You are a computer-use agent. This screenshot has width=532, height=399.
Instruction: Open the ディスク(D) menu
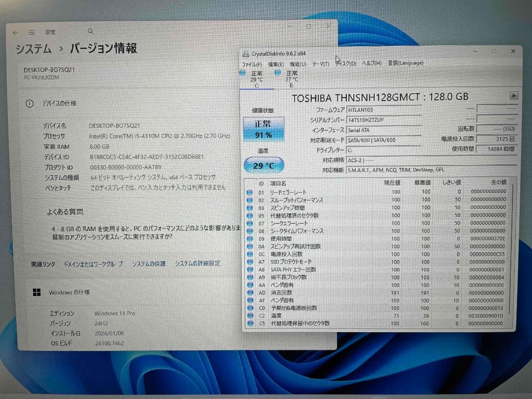click(x=345, y=63)
